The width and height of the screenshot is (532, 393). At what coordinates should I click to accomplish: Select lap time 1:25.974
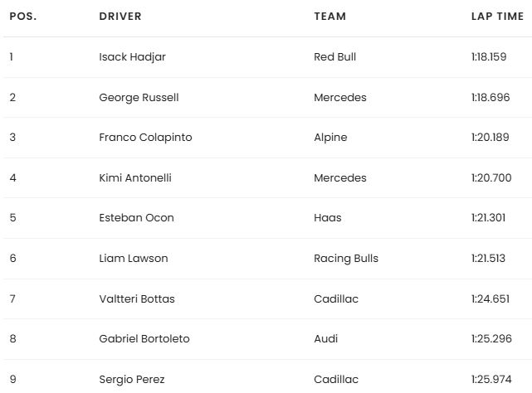click(491, 380)
